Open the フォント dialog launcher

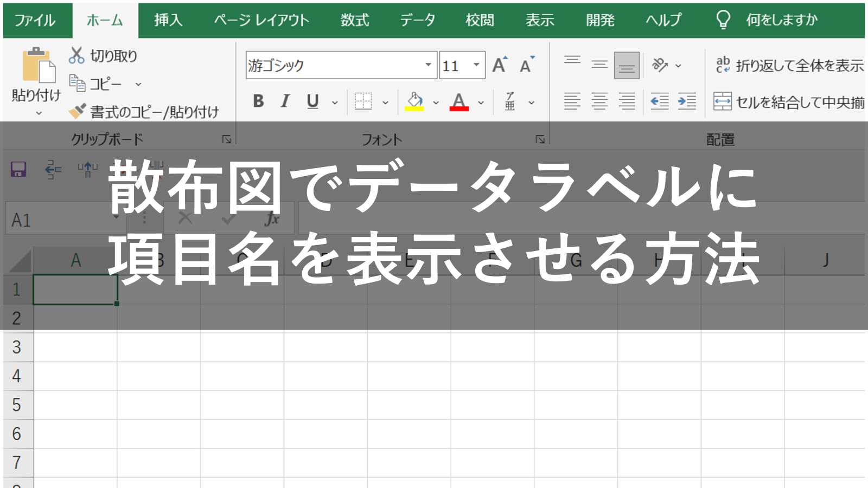pyautogui.click(x=540, y=139)
